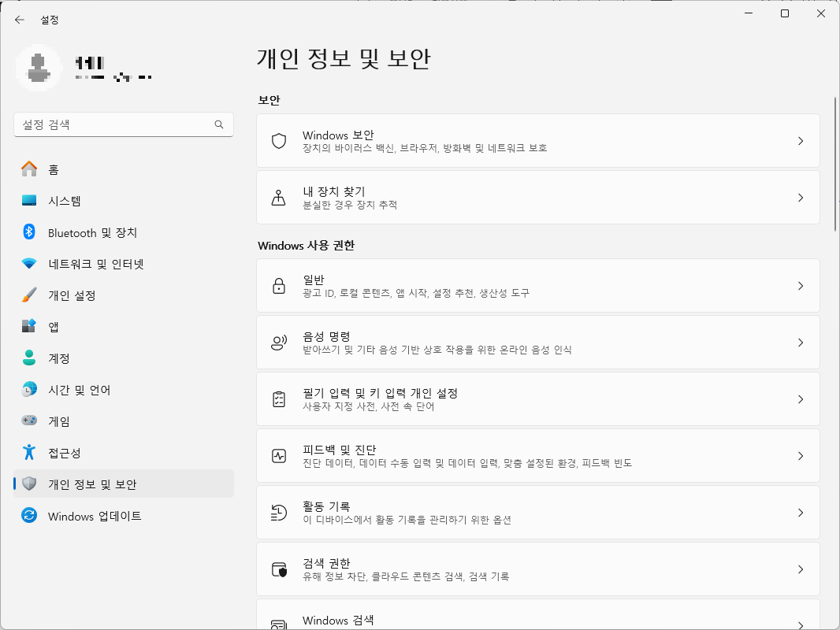Open Windows 업데이트 page

click(x=124, y=516)
